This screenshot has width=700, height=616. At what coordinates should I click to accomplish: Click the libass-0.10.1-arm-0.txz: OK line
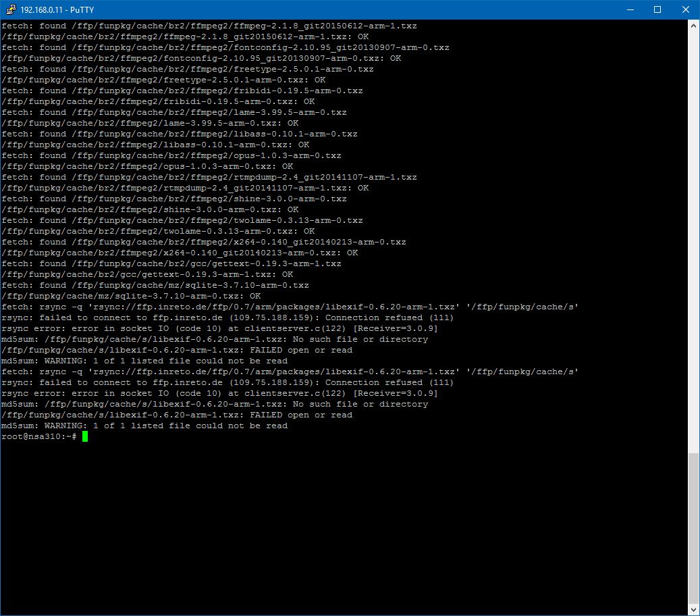point(155,145)
